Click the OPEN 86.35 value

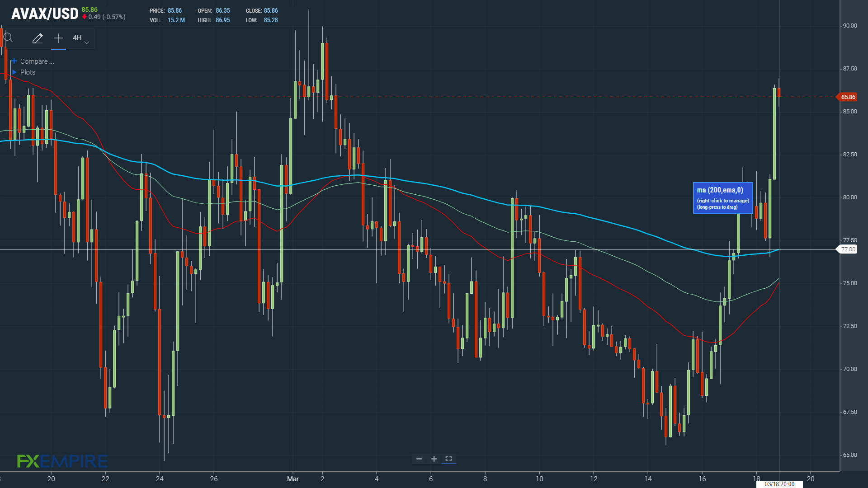pos(223,11)
